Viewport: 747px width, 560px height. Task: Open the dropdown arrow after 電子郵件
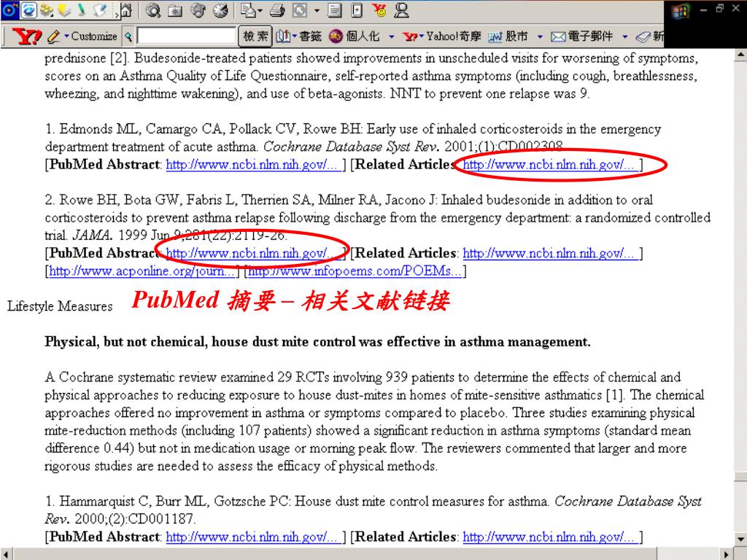[625, 36]
